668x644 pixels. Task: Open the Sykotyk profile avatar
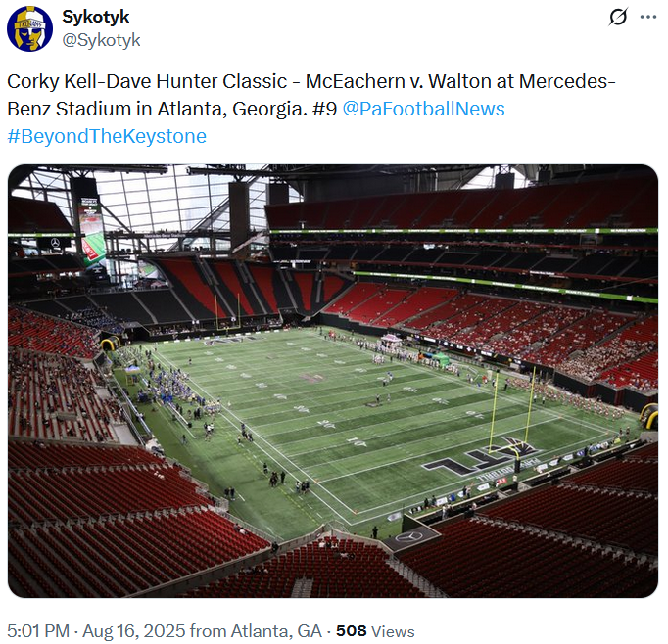(x=29, y=29)
